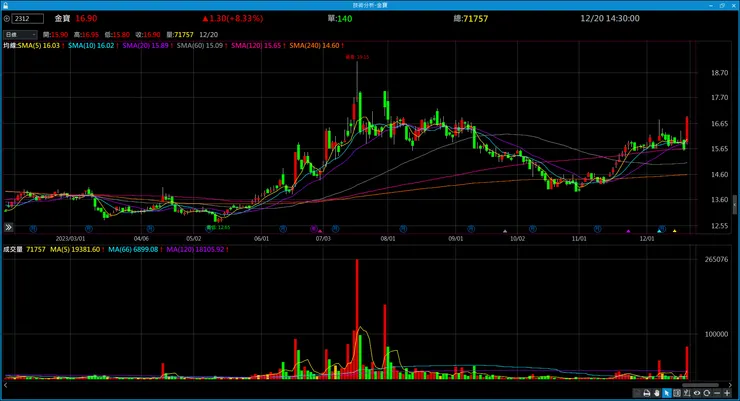Click the stock code field showing 2312

(x=28, y=19)
